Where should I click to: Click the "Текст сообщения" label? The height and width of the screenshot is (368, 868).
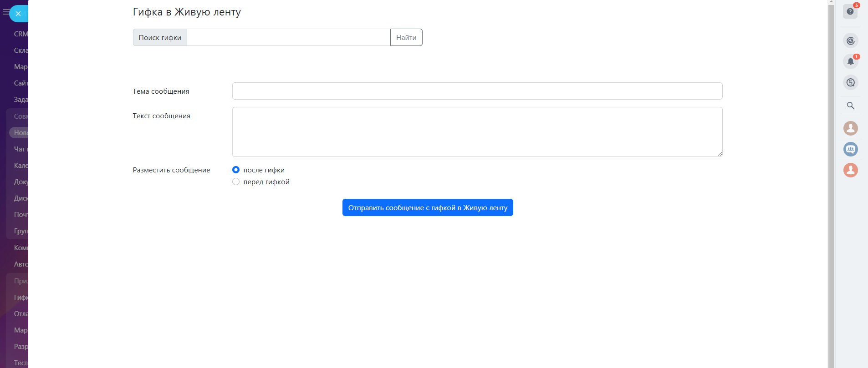click(x=162, y=116)
